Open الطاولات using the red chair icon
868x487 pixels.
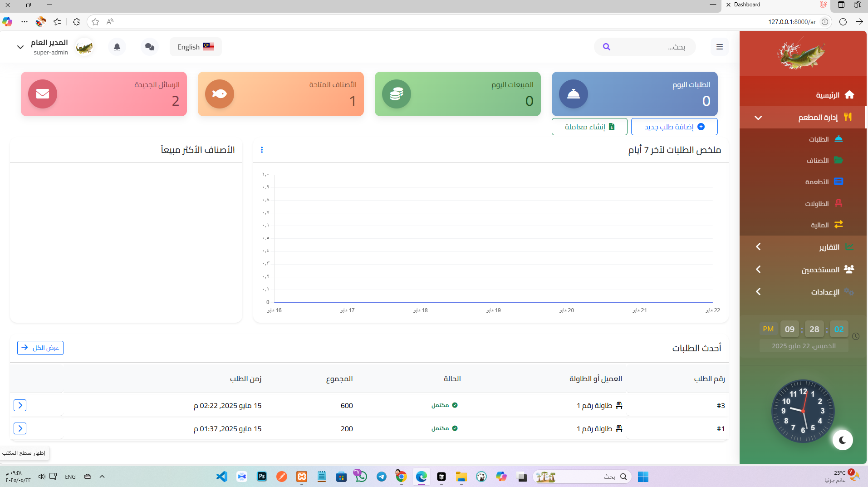point(838,203)
